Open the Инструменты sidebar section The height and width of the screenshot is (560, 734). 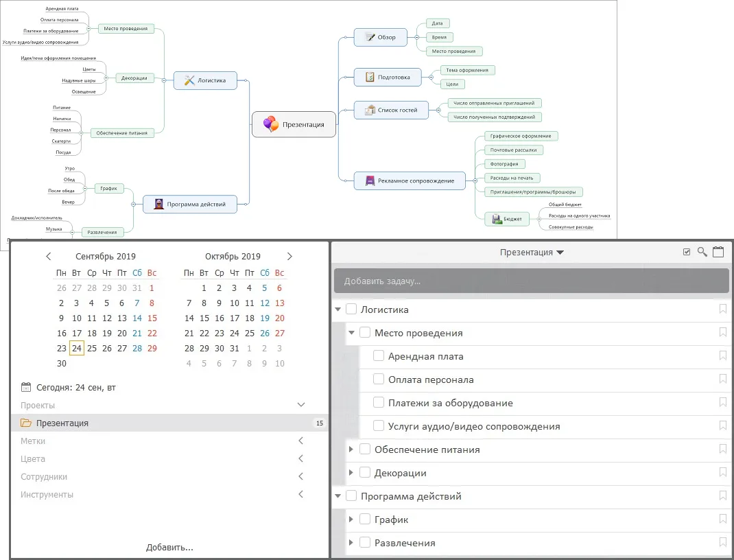(x=300, y=495)
